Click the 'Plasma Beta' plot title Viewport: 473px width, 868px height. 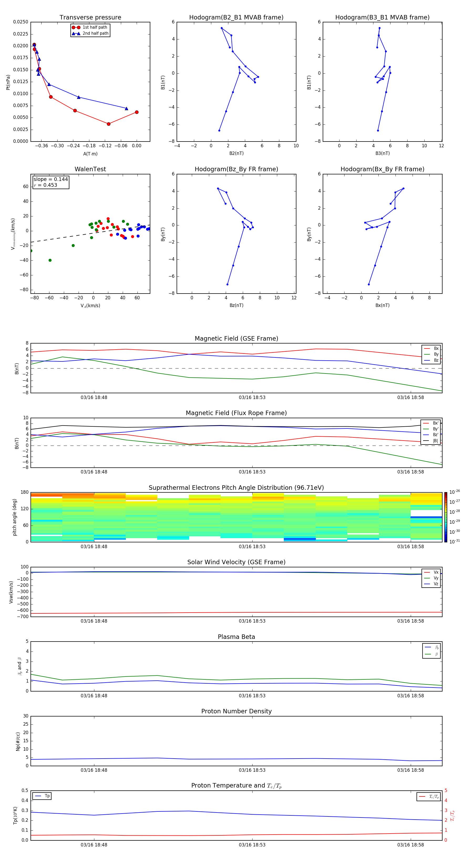236,637
